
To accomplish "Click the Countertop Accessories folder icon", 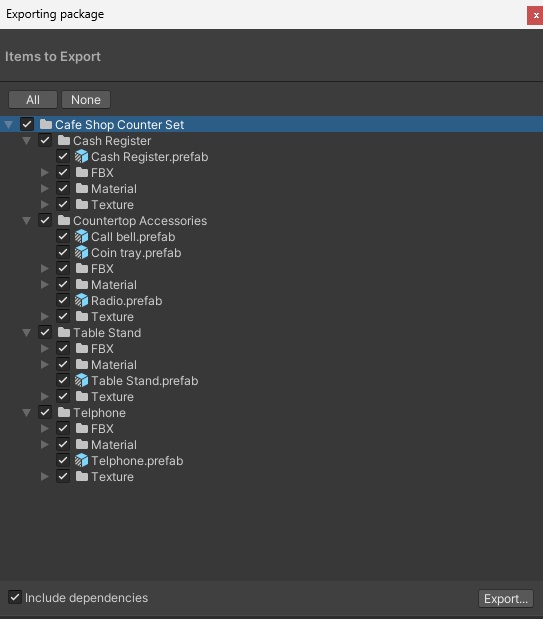I will [x=64, y=220].
